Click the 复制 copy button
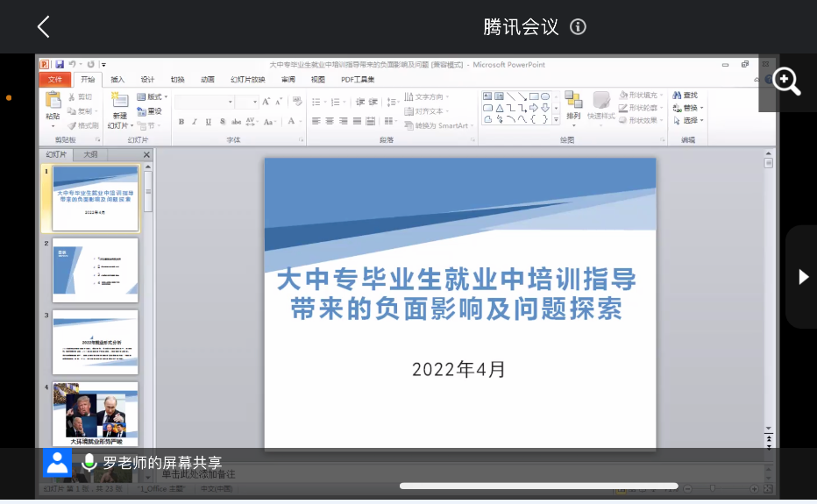 [x=81, y=111]
